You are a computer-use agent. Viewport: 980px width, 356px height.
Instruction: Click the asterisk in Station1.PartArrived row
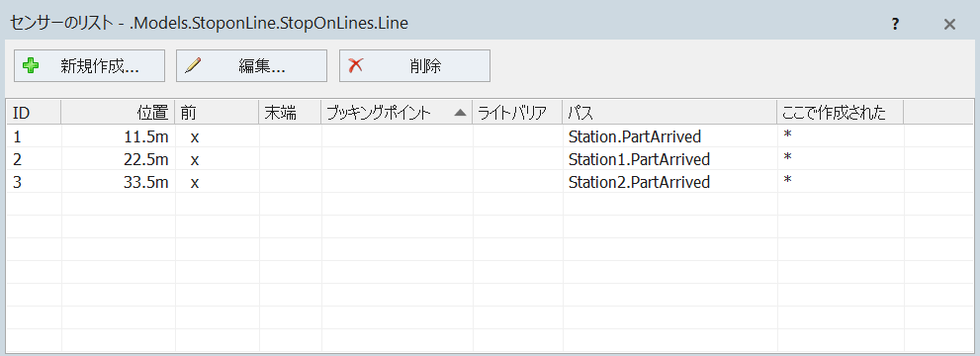pyautogui.click(x=788, y=157)
